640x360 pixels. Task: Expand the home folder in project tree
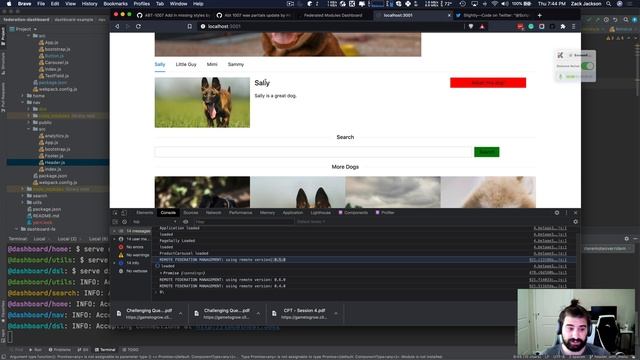(23, 96)
